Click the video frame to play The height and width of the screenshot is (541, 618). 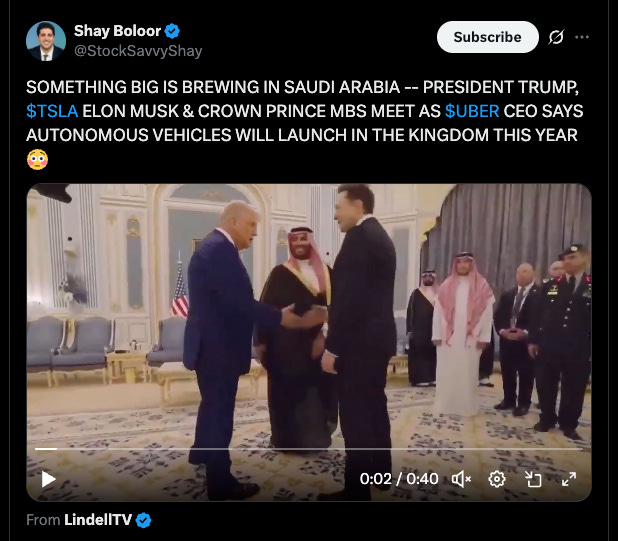[x=309, y=315]
